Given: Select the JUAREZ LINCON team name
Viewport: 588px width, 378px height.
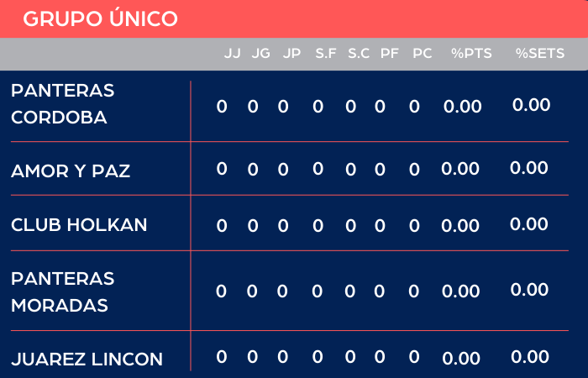Looking at the screenshot, I should point(87,360).
